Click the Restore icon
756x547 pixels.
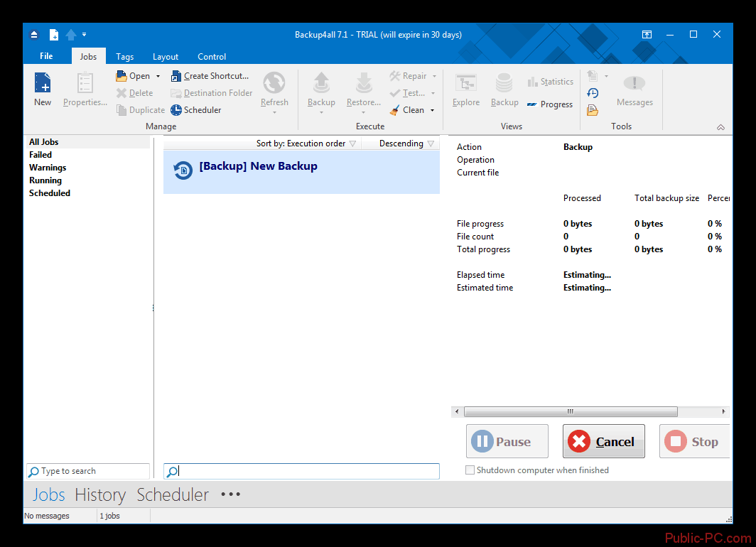click(x=364, y=83)
